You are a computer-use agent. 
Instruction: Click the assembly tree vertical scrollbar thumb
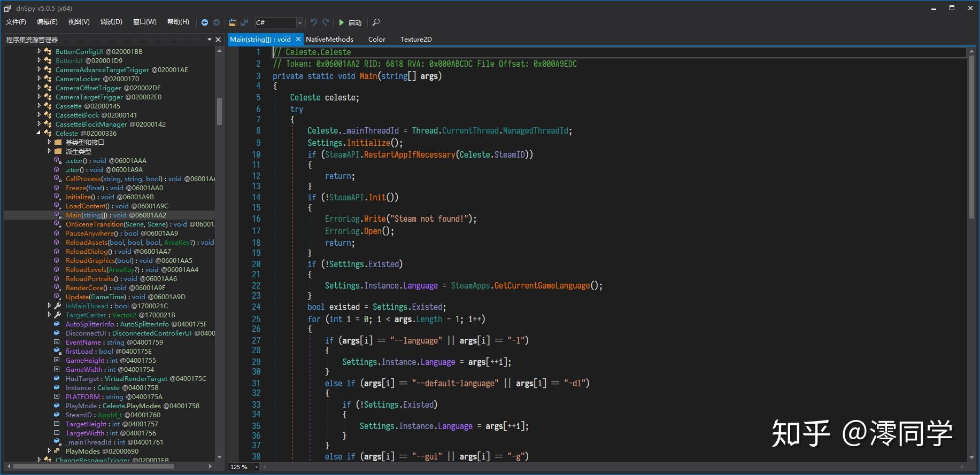[219, 112]
